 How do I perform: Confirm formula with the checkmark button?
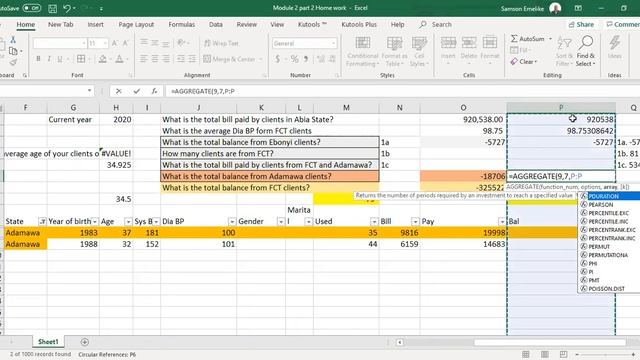[136, 91]
